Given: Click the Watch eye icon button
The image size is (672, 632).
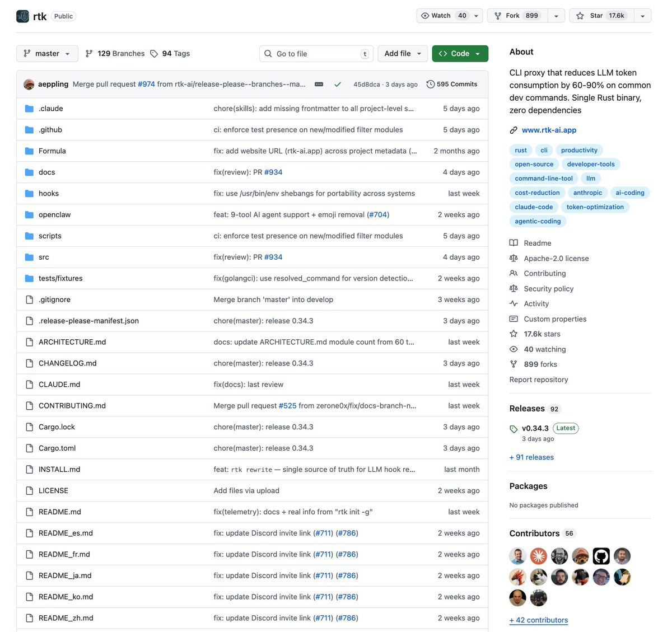Looking at the screenshot, I should pos(425,16).
